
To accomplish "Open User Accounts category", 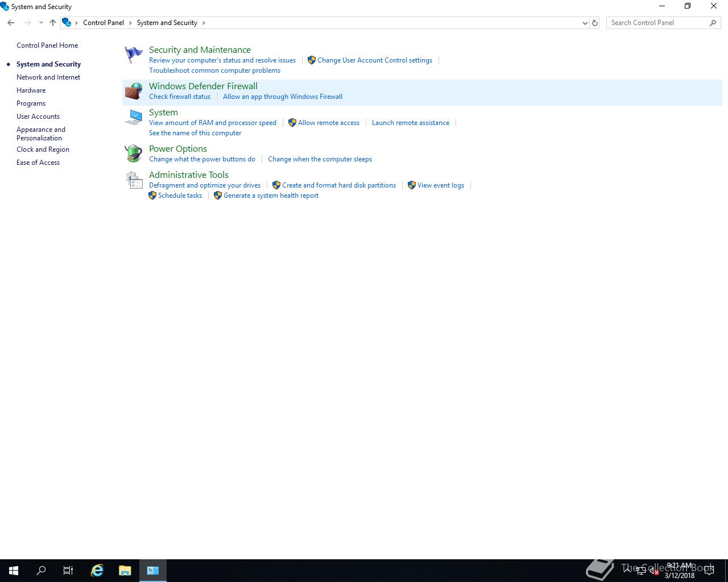I will click(x=38, y=117).
